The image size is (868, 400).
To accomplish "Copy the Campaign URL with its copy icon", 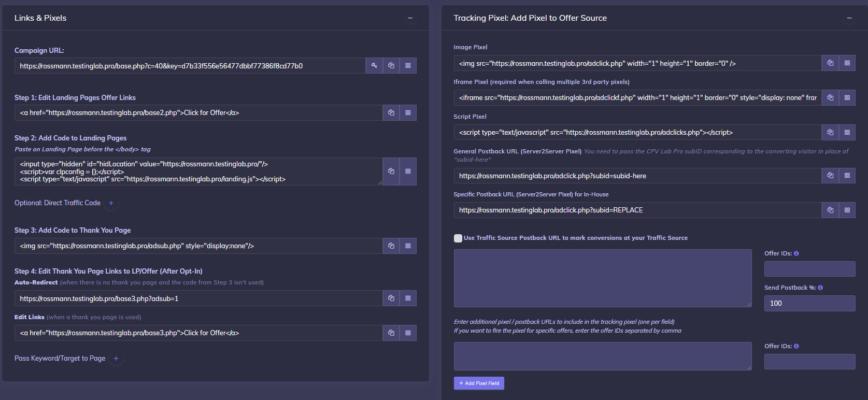I will pyautogui.click(x=391, y=66).
